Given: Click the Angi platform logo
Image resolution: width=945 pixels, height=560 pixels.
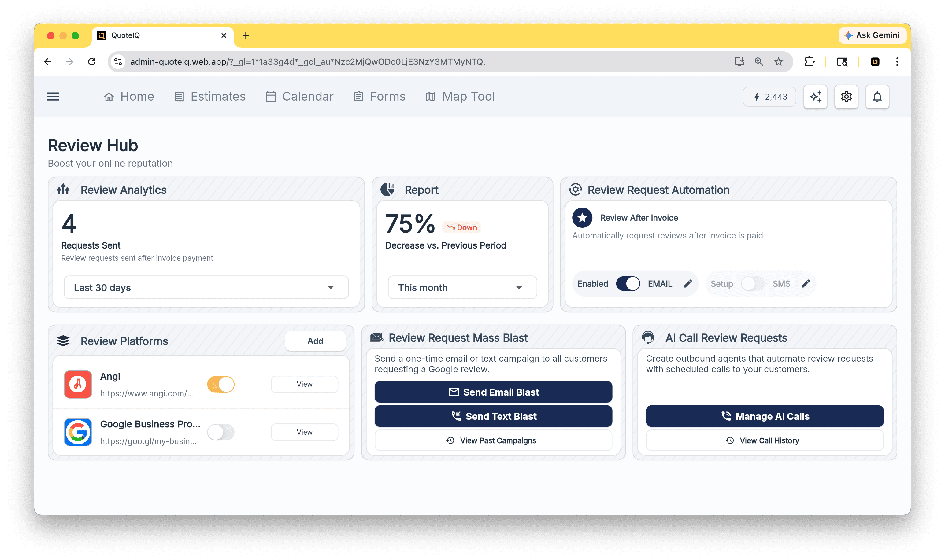Looking at the screenshot, I should click(x=78, y=384).
